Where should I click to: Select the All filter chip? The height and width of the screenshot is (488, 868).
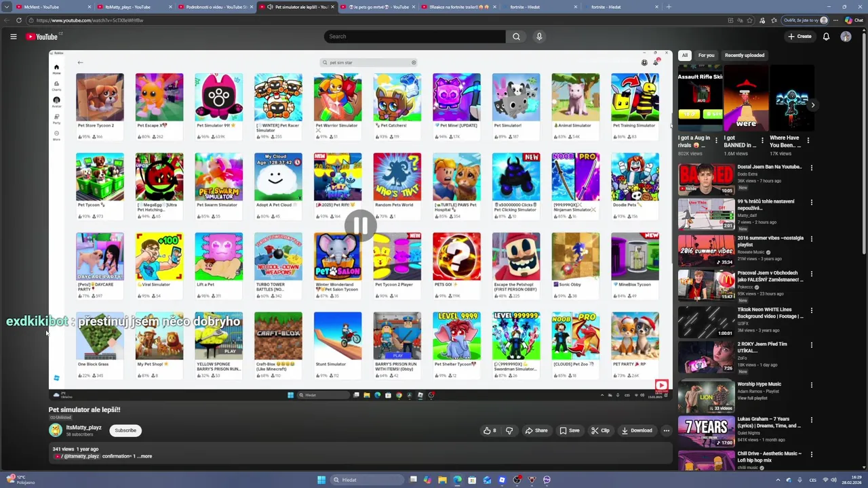684,56
